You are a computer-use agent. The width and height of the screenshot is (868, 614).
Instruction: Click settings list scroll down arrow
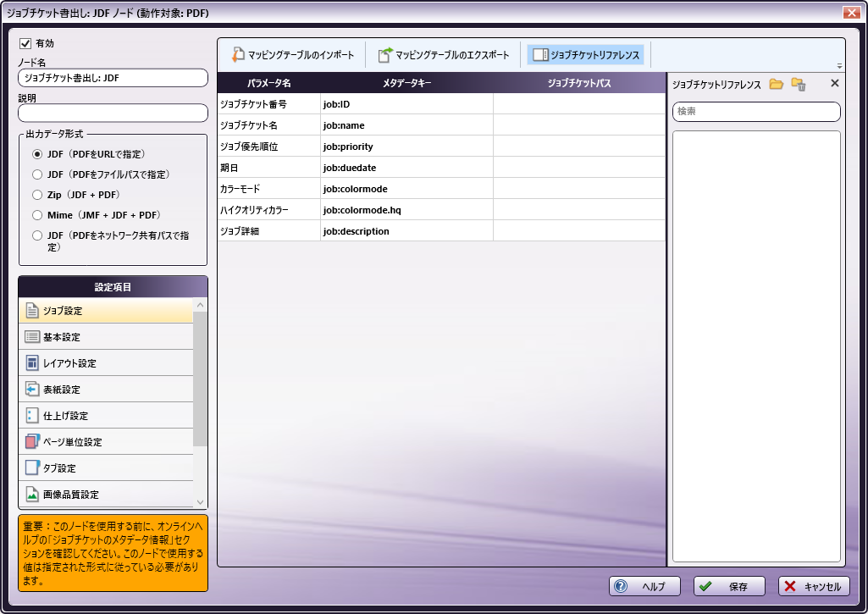click(x=201, y=502)
